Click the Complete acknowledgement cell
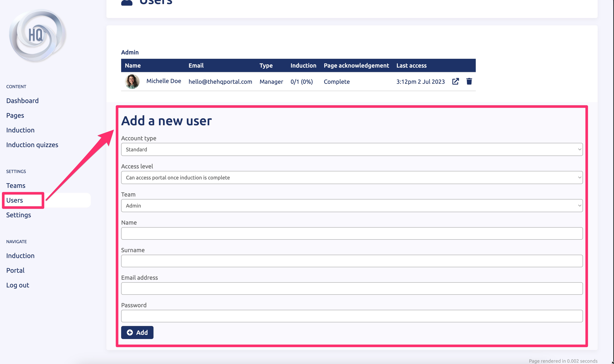614x364 pixels. click(337, 82)
